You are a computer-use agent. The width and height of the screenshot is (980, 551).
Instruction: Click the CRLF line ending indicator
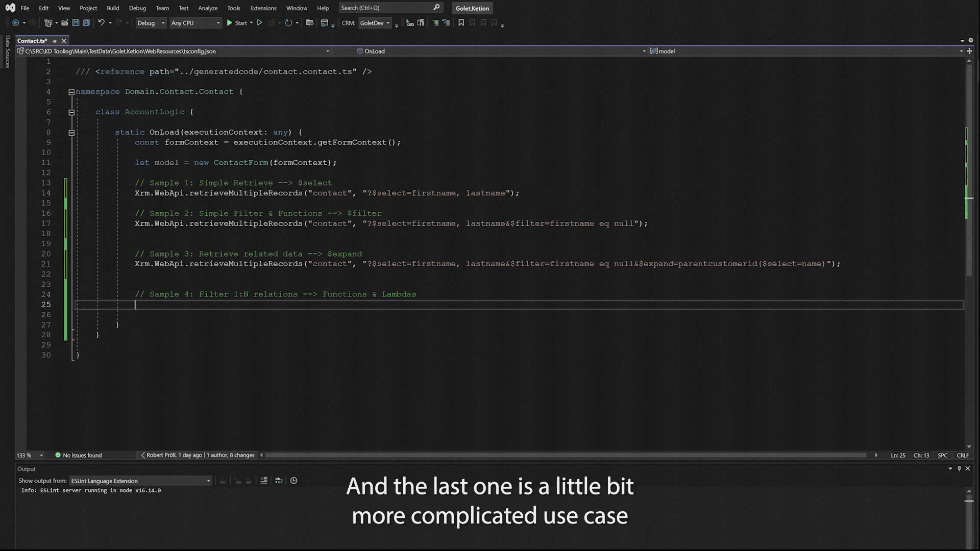(963, 455)
